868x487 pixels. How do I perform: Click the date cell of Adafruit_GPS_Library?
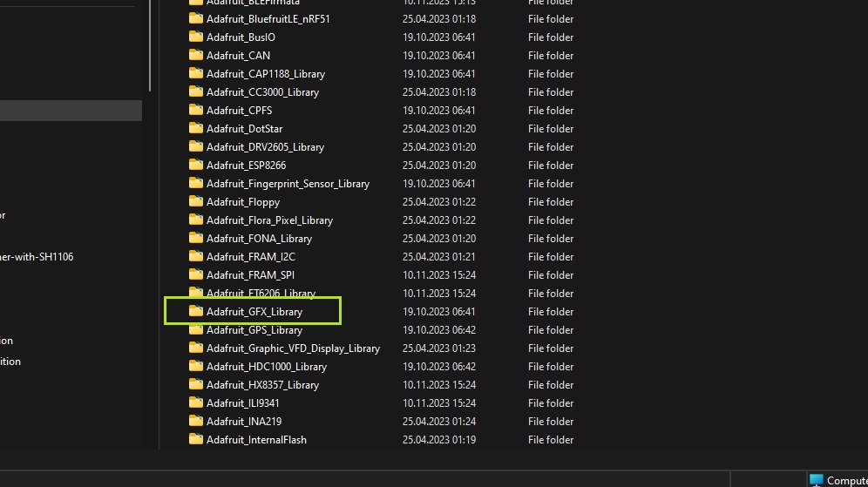[x=439, y=330]
